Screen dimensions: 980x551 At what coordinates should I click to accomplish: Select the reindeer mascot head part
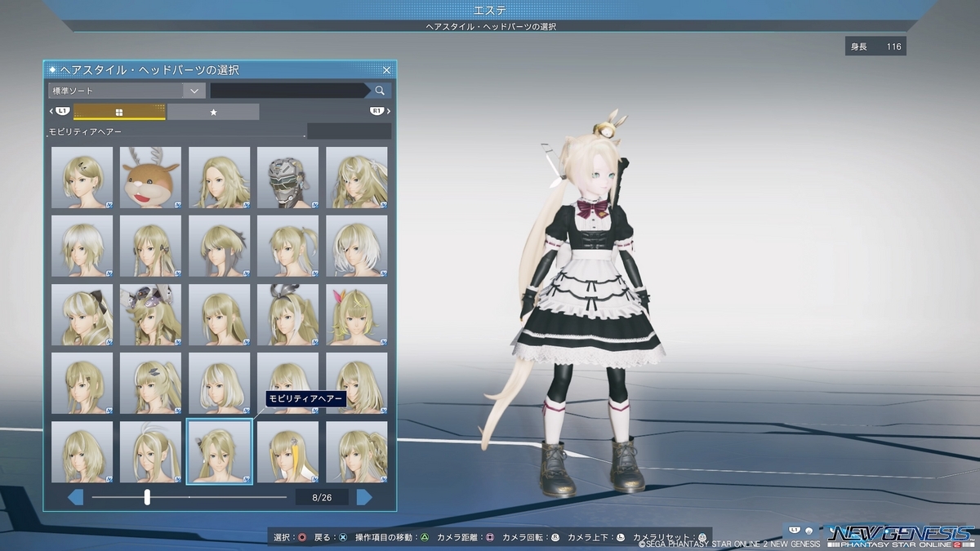click(x=151, y=177)
